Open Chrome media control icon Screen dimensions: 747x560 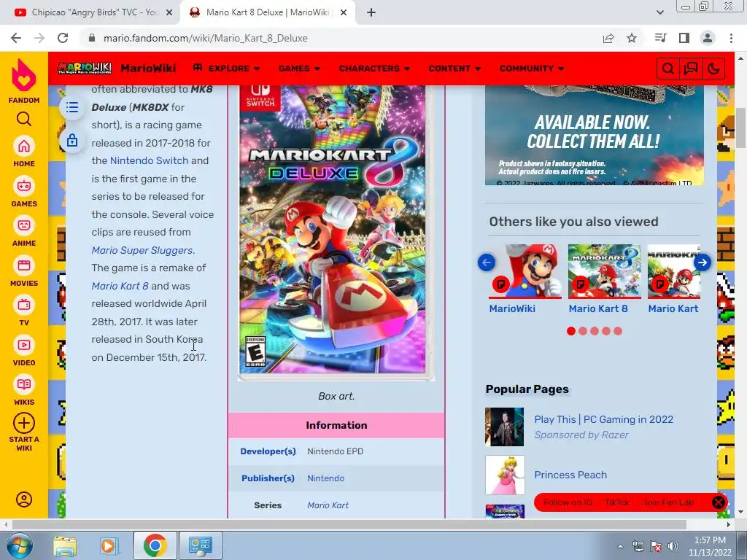click(660, 38)
